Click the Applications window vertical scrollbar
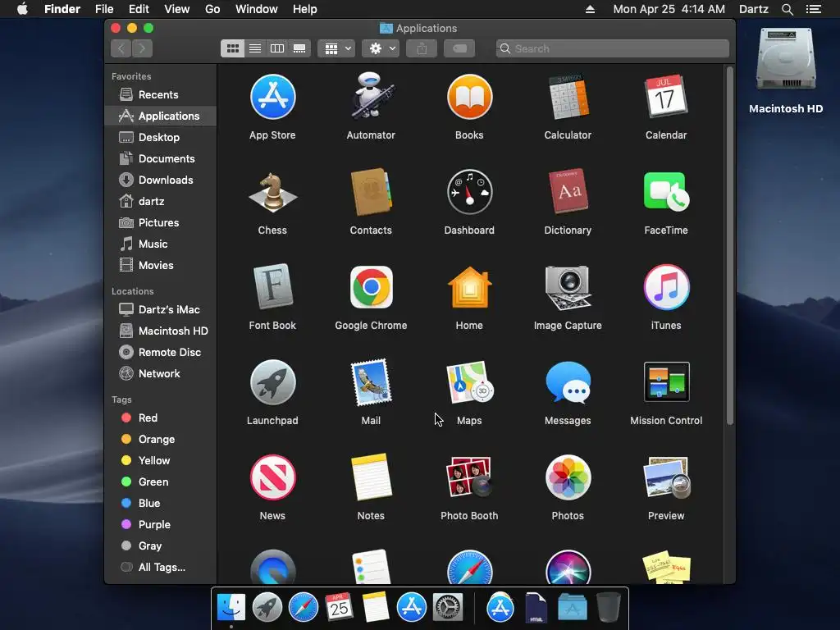Screen dimensions: 840x630 pyautogui.click(x=729, y=246)
